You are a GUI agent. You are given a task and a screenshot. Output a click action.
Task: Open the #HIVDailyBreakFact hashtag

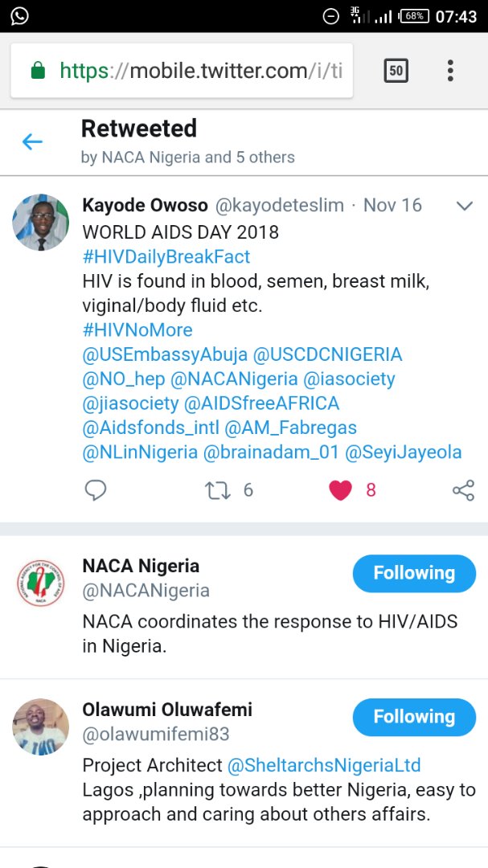click(166, 256)
